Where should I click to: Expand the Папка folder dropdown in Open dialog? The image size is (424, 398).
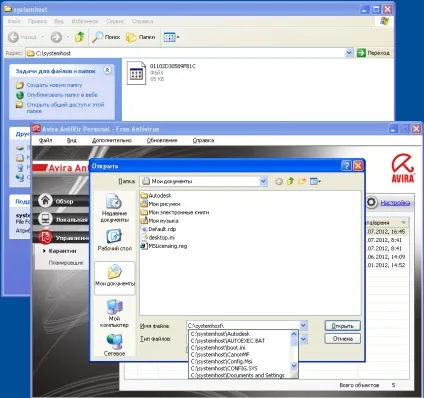tap(263, 181)
